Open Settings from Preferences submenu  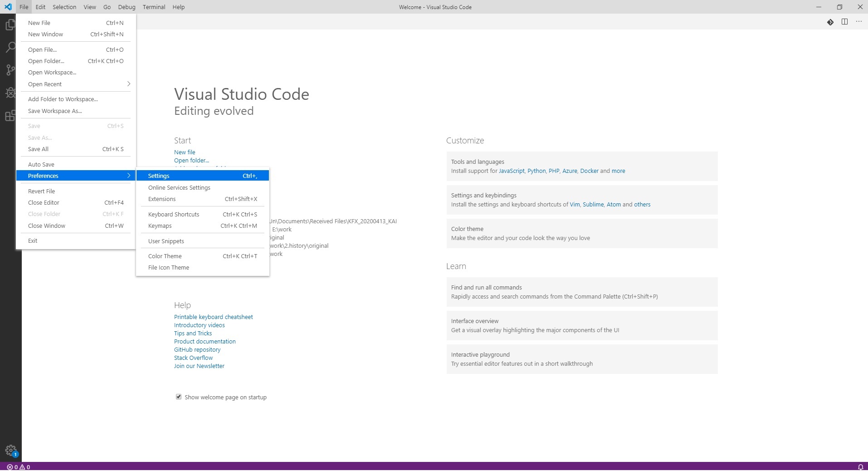coord(203,176)
